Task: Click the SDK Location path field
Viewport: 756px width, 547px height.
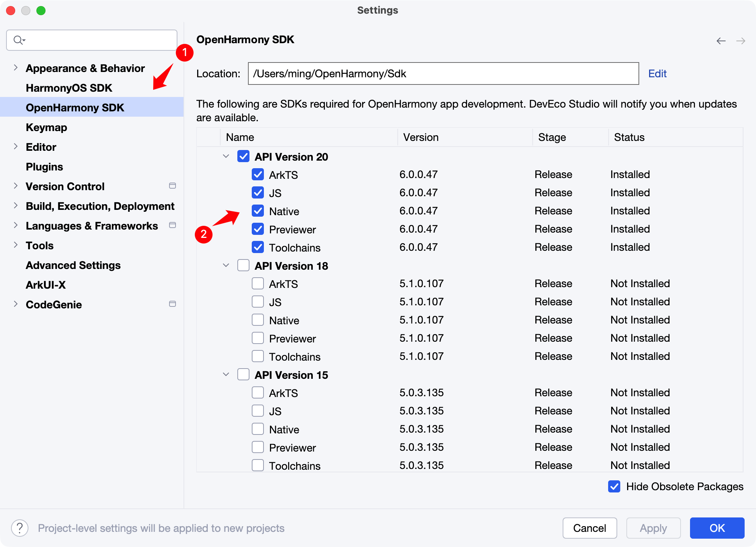Action: 443,73
